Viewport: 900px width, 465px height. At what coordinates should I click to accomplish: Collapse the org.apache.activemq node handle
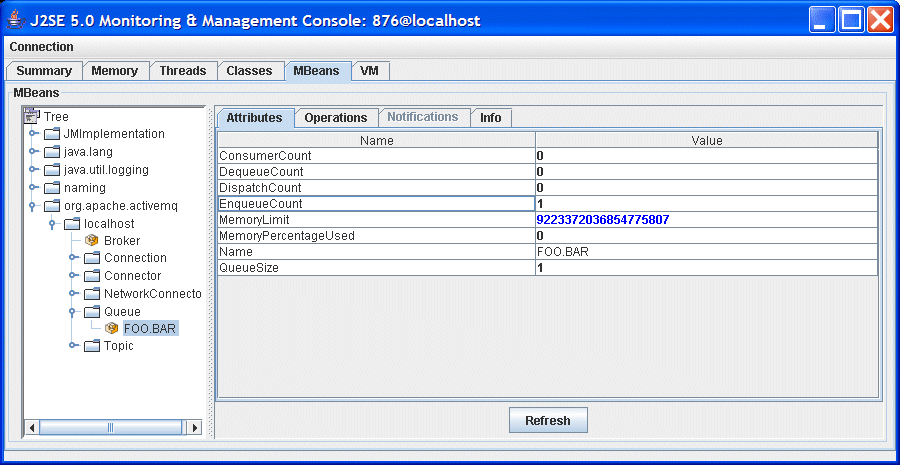pyautogui.click(x=34, y=205)
